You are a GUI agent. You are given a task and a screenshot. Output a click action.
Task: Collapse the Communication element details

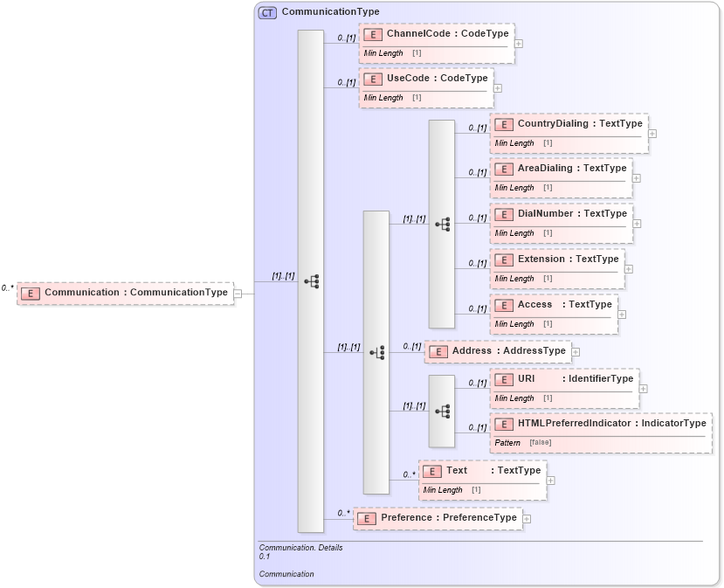(238, 292)
